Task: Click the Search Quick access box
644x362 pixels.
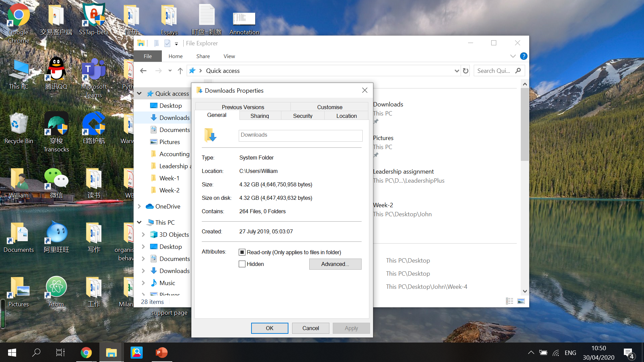Action: pyautogui.click(x=499, y=71)
